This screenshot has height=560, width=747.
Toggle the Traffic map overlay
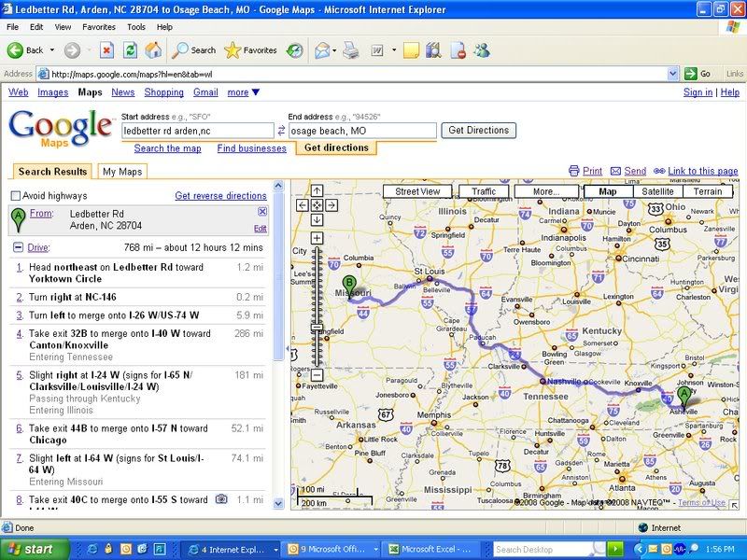[x=484, y=191]
